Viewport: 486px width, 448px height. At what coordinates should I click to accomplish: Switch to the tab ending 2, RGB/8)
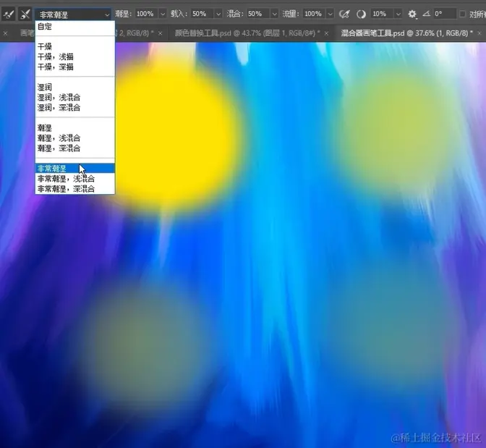point(135,33)
